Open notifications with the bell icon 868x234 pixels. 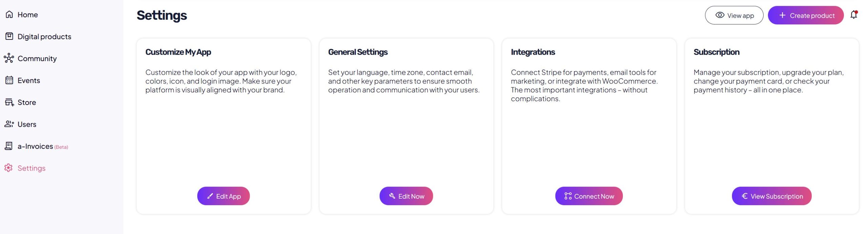[854, 15]
